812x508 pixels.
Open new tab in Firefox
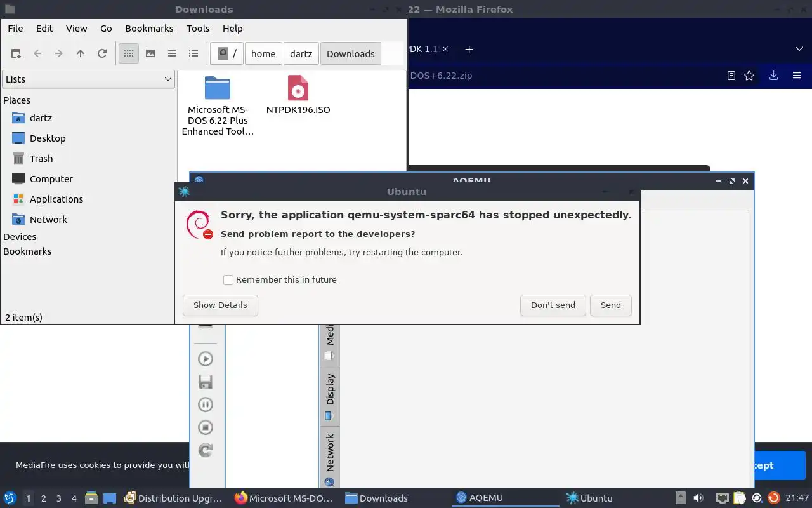[x=469, y=50]
